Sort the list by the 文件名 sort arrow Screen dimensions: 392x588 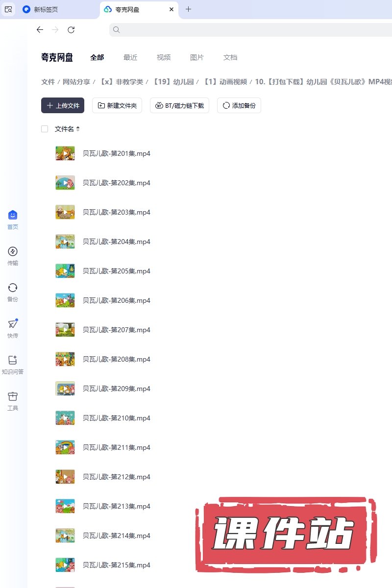click(x=77, y=129)
